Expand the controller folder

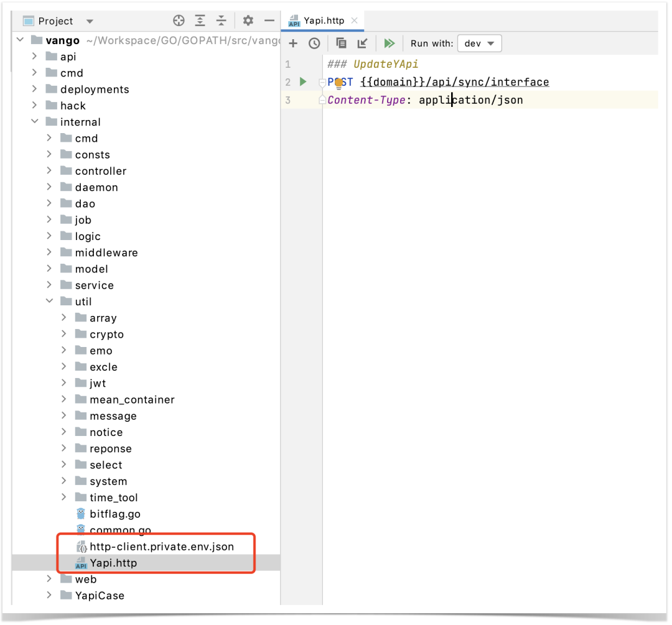pos(49,170)
